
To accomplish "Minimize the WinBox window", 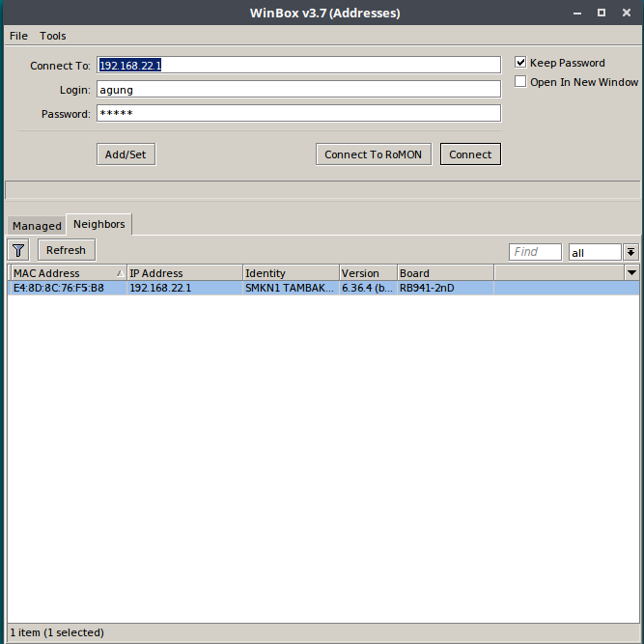I will click(577, 14).
